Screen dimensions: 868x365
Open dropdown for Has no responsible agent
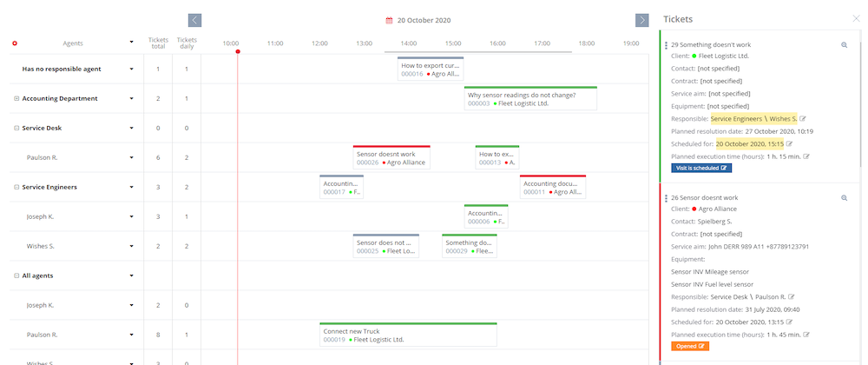point(132,69)
